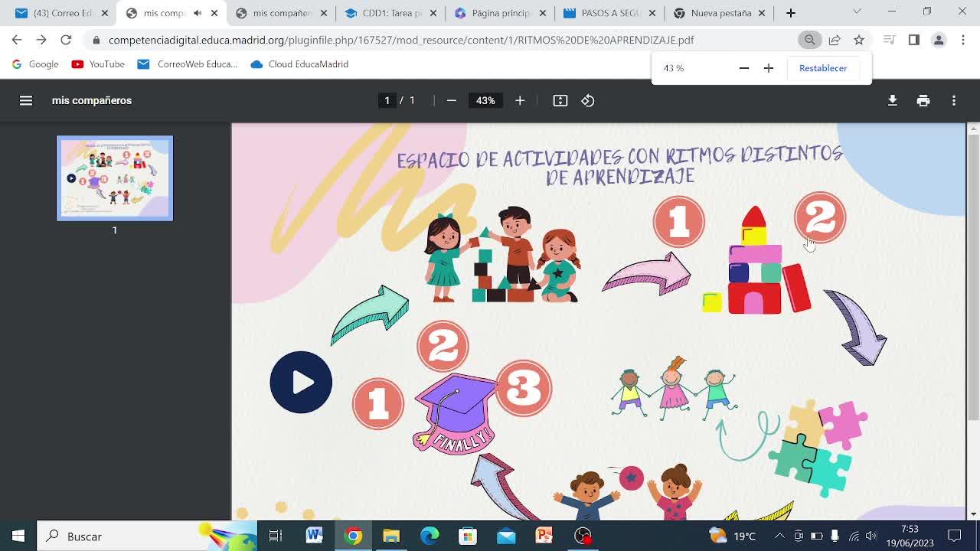Viewport: 980px width, 551px height.
Task: Print the PDF document
Action: 923,100
